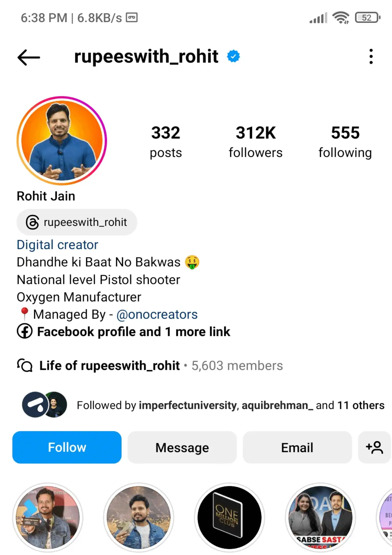
Task: Tap the Facebook logo icon
Action: (x=25, y=331)
